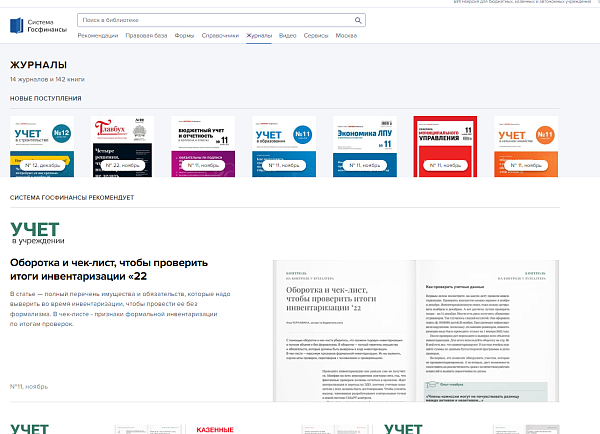Choose the Москва region link
The image size is (600, 434).
click(346, 35)
